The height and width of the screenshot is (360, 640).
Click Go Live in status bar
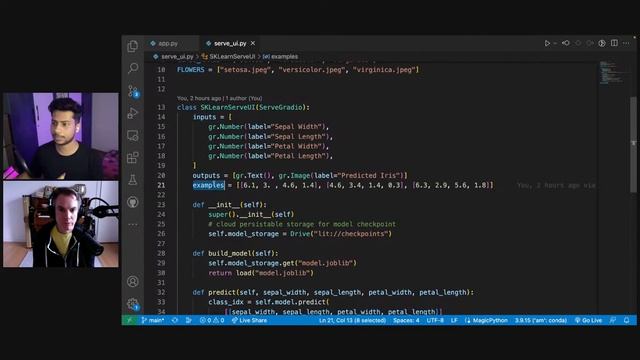tap(588, 320)
